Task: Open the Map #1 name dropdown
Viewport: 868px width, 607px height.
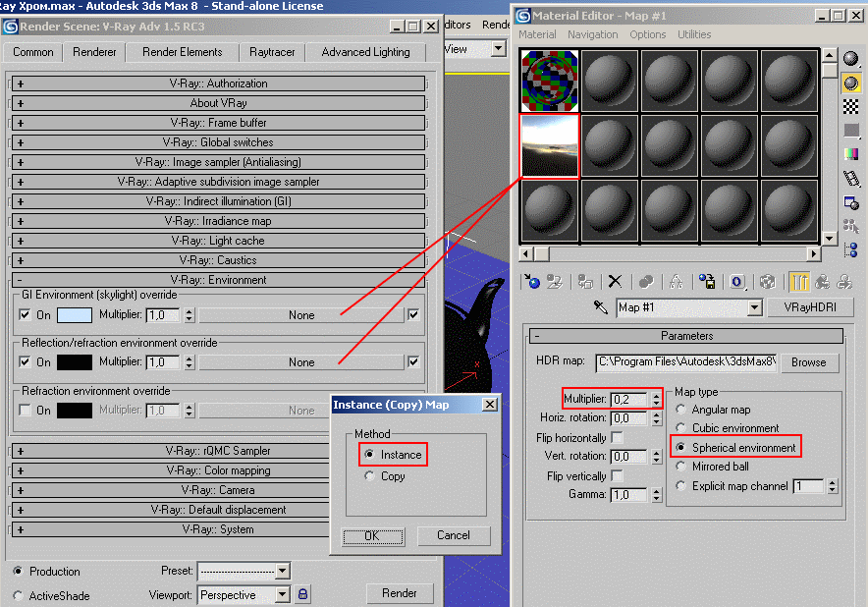Action: [754, 307]
